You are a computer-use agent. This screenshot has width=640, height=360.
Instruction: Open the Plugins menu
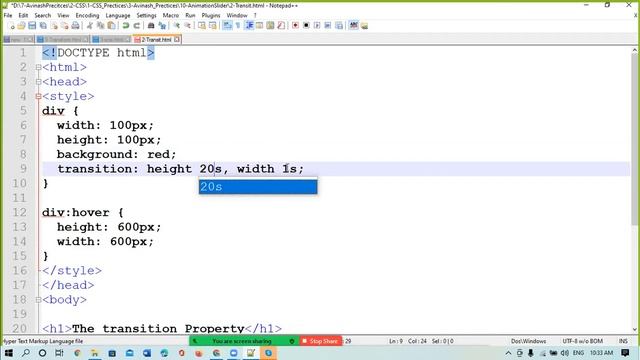pos(211,16)
